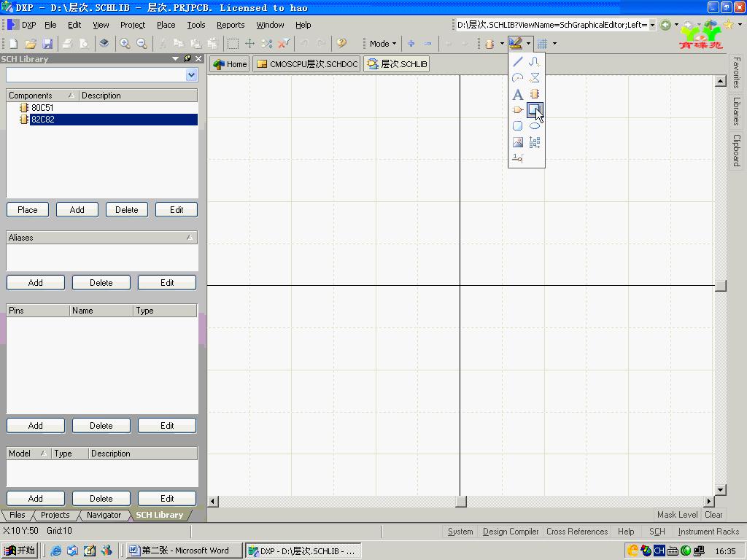Click the address bar input field
This screenshot has height=560, width=747.
(551, 25)
